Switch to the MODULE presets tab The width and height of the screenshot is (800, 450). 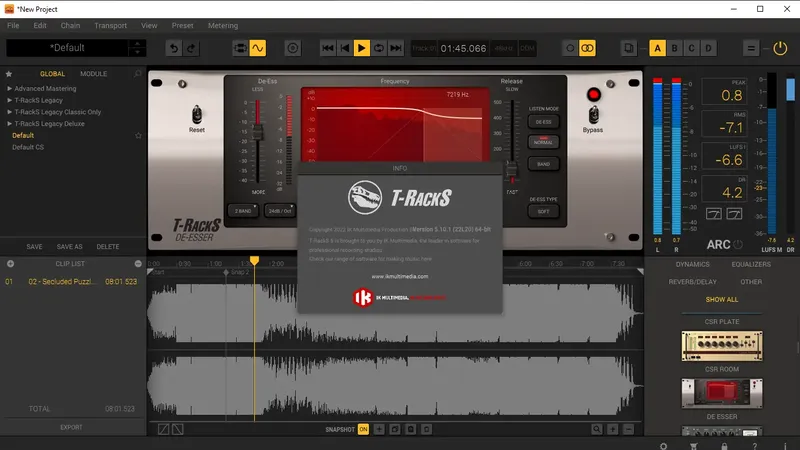click(x=93, y=73)
